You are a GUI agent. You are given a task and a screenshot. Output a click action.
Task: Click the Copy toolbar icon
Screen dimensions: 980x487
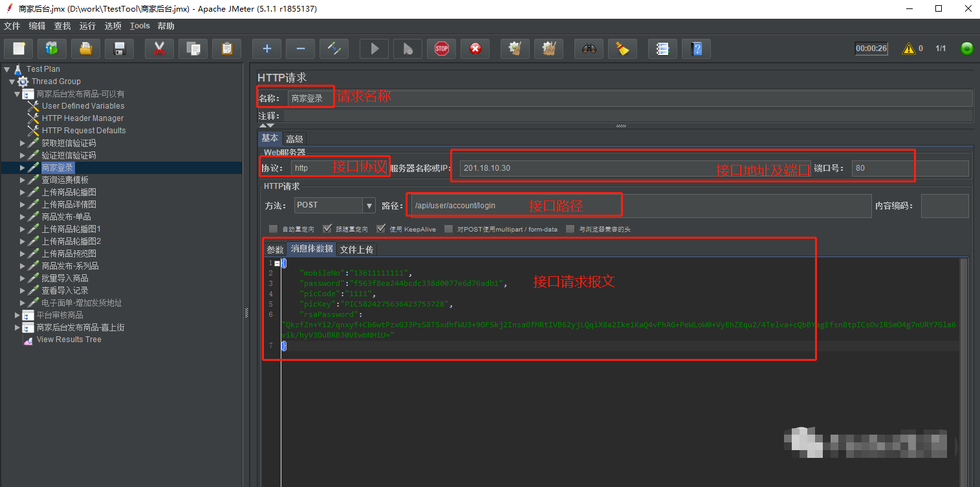coord(193,49)
